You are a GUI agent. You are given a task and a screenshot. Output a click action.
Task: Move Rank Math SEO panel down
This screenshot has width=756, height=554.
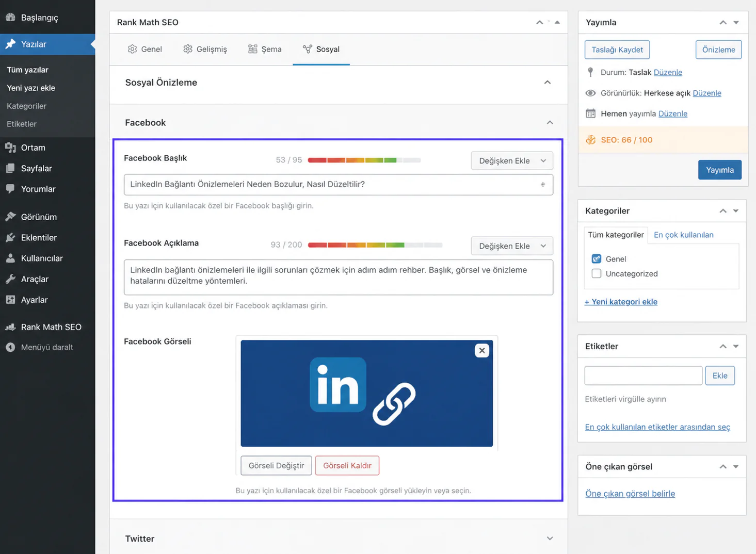(549, 22)
